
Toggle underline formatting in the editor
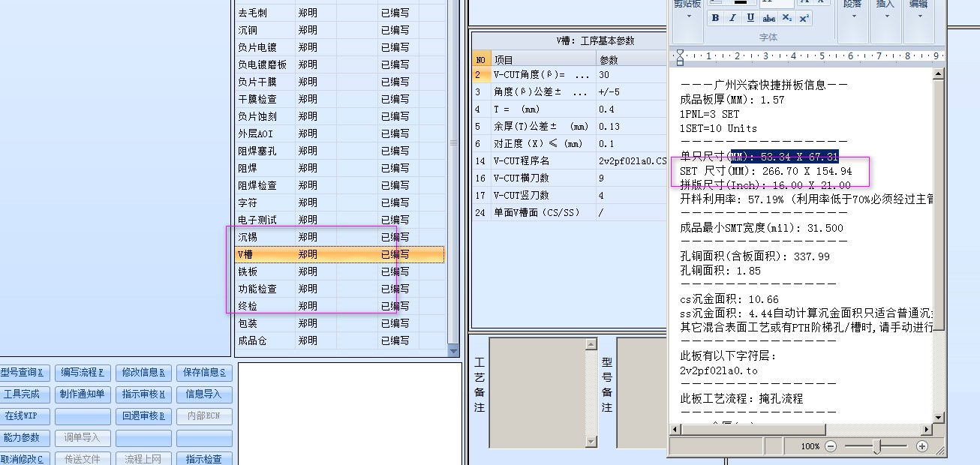click(x=750, y=18)
